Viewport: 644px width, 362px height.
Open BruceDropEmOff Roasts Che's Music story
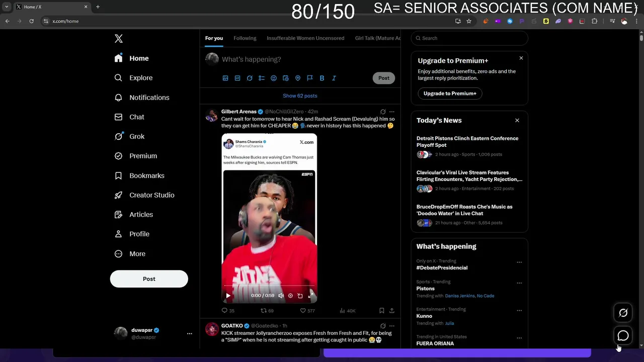(x=464, y=210)
